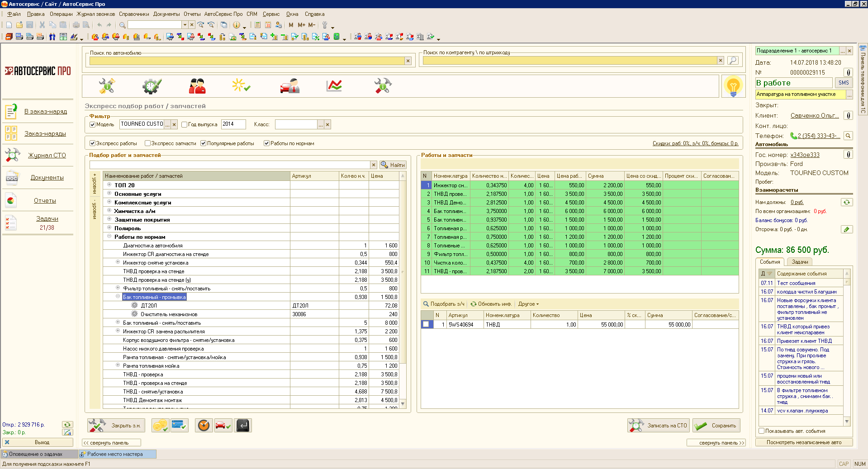Screen dimensions: 868x469
Task: Uncheck the 'Работы по нормам' checkbox
Action: [267, 143]
